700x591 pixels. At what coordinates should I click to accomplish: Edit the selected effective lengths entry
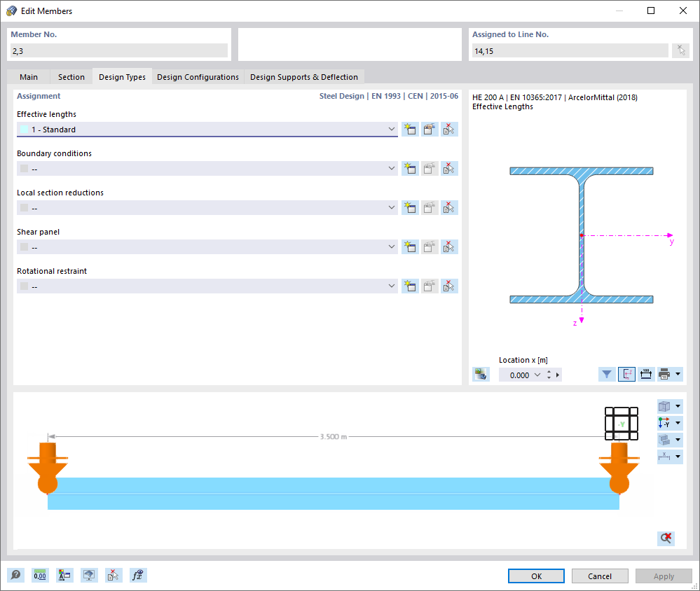click(x=430, y=130)
